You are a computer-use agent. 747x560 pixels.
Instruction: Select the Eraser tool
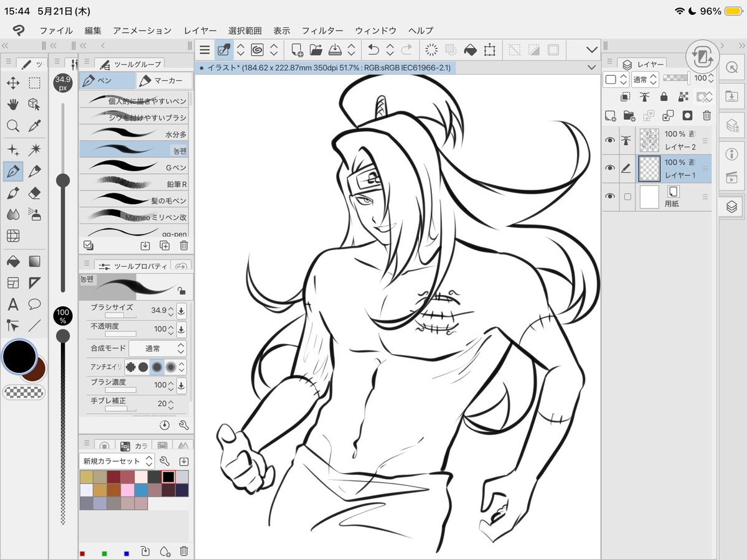(x=35, y=193)
